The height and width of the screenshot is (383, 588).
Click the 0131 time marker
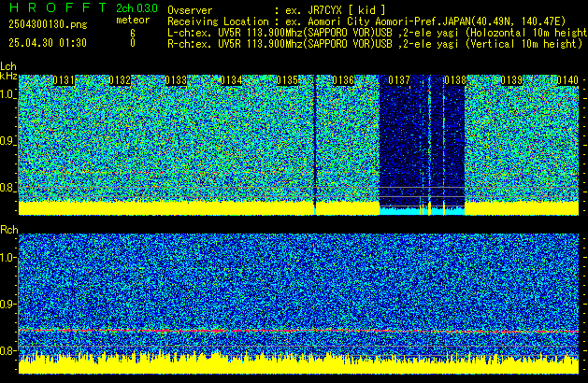pos(64,80)
